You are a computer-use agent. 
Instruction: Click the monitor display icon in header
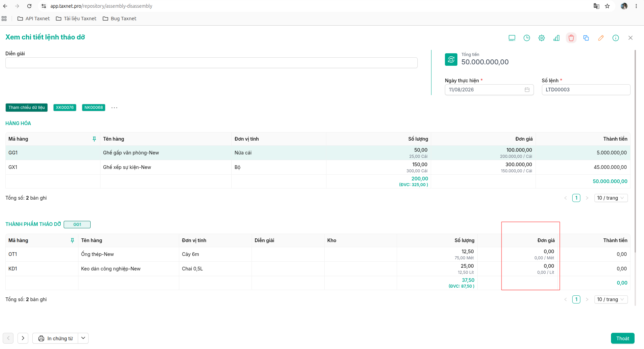click(512, 38)
